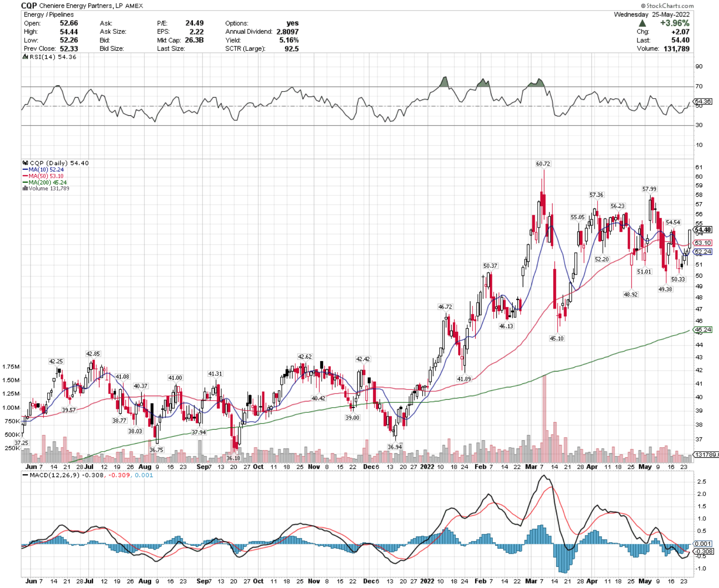Select the Open value 52.66
Image resolution: width=719 pixels, height=588 pixels.
[x=69, y=23]
